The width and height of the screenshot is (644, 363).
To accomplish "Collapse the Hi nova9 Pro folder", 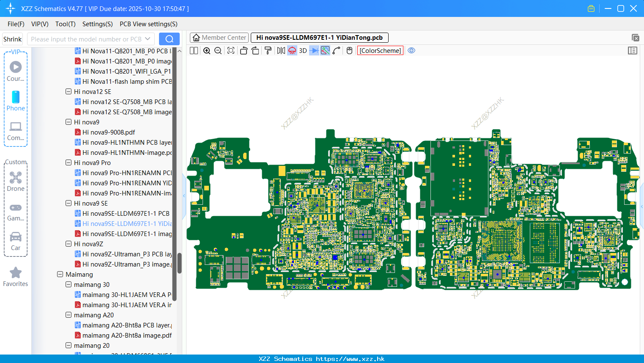I will 69,162.
